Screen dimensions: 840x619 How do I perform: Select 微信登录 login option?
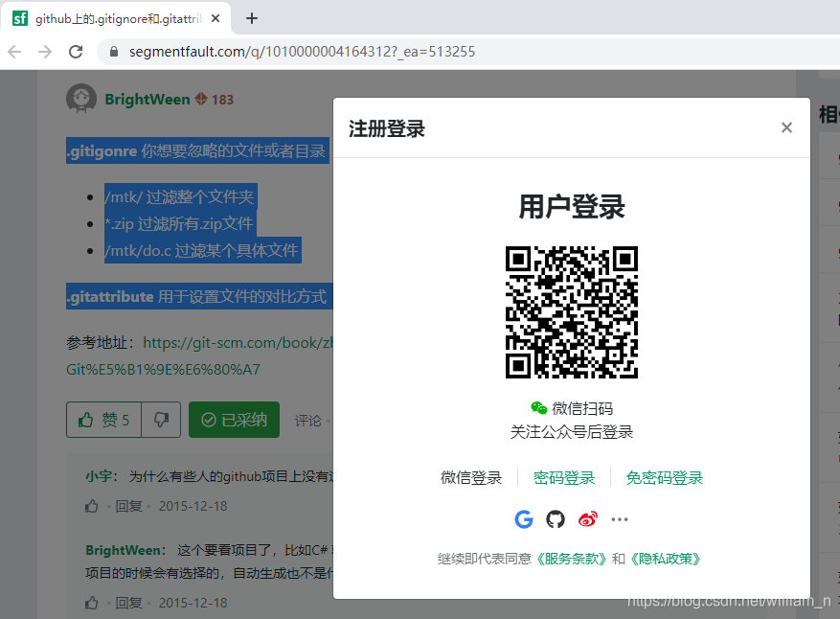(x=471, y=477)
